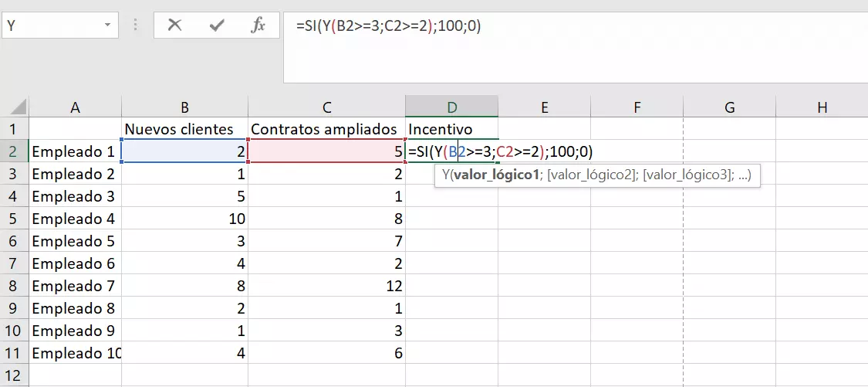Select row 7 header
868x387 pixels.
15,263
